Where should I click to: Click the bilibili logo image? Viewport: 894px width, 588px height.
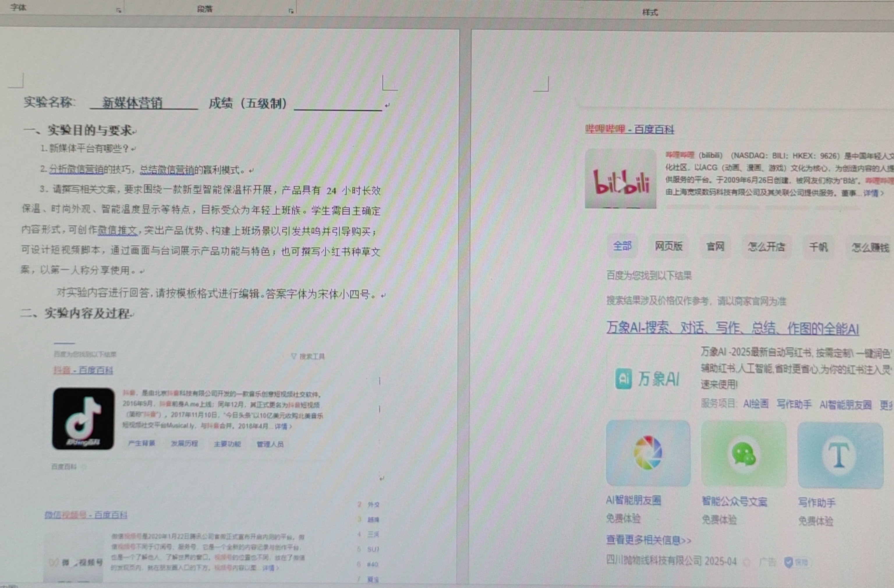coord(621,179)
